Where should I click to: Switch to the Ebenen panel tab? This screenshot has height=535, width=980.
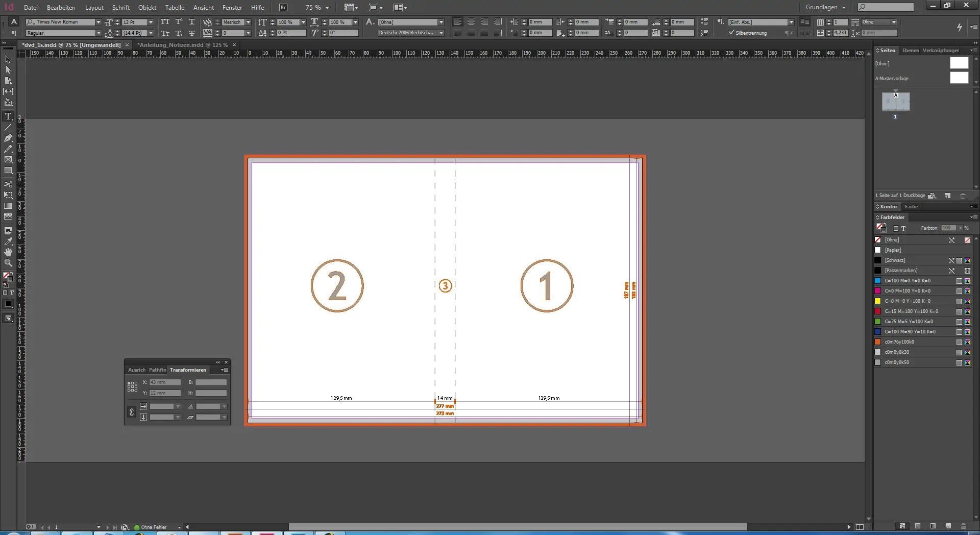(x=910, y=51)
